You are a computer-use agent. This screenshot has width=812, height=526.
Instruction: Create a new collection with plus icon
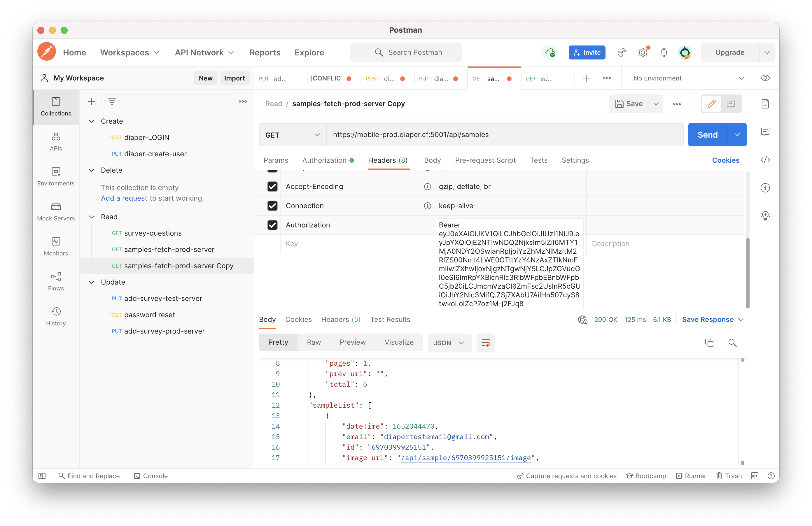pyautogui.click(x=91, y=101)
